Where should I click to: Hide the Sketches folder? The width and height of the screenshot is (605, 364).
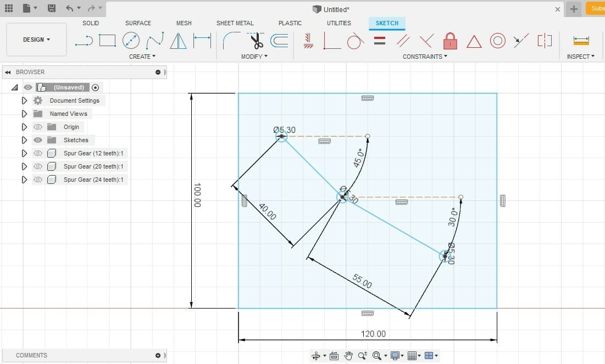pos(38,140)
